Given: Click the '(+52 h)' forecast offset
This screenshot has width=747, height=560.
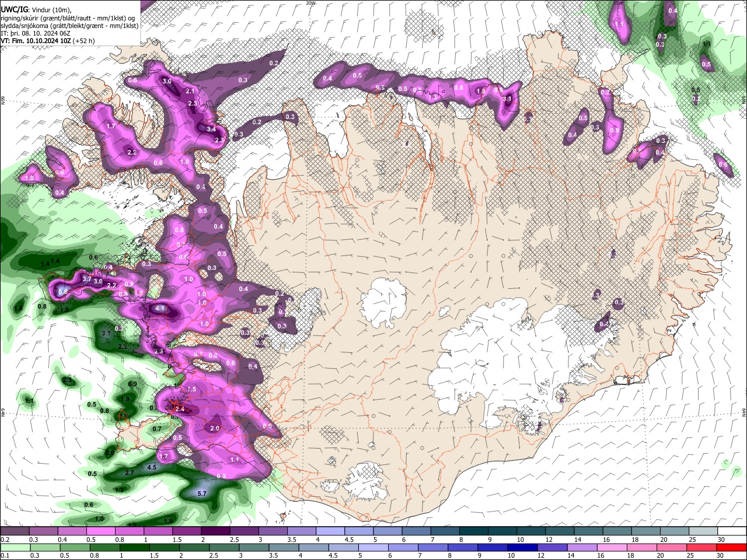Looking at the screenshot, I should click(x=84, y=41).
